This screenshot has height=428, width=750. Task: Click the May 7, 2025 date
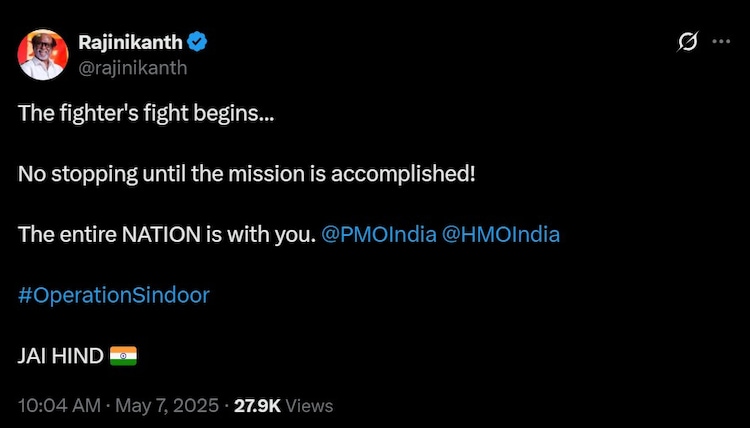tap(167, 406)
